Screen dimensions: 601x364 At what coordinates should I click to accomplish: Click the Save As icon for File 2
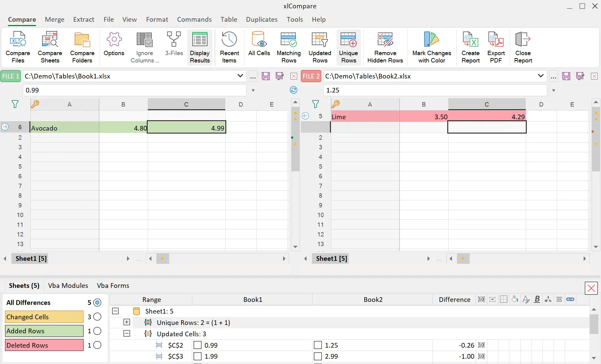pyautogui.click(x=580, y=76)
